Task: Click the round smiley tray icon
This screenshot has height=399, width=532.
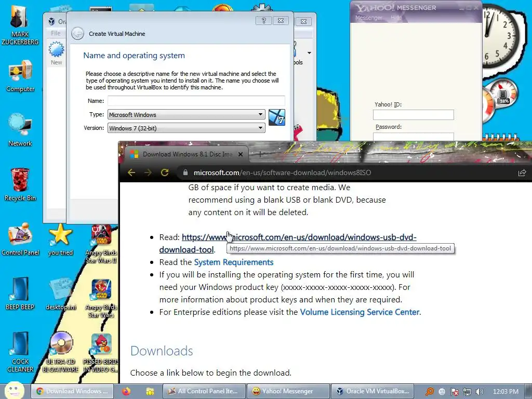Action: coord(442,392)
